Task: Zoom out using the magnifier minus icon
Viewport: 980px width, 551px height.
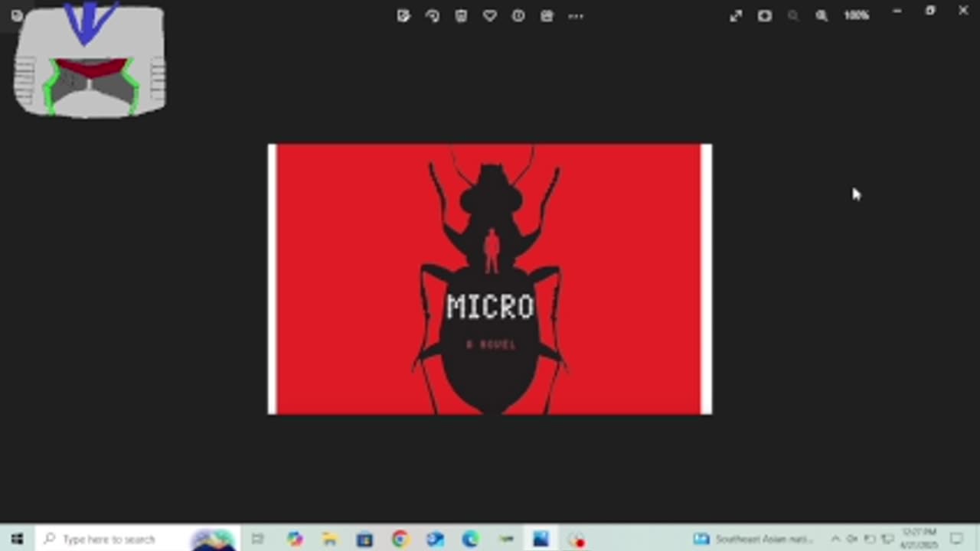Action: click(x=793, y=15)
